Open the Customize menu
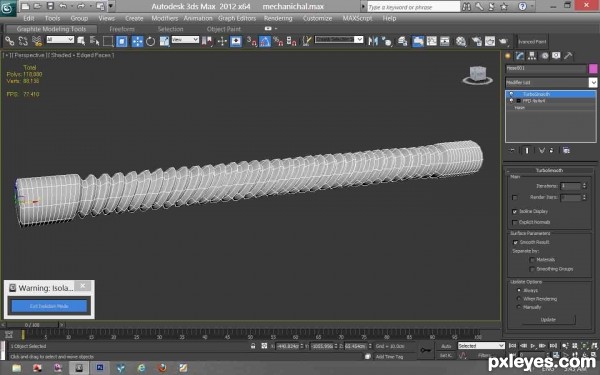600x375 pixels. pyautogui.click(x=317, y=18)
